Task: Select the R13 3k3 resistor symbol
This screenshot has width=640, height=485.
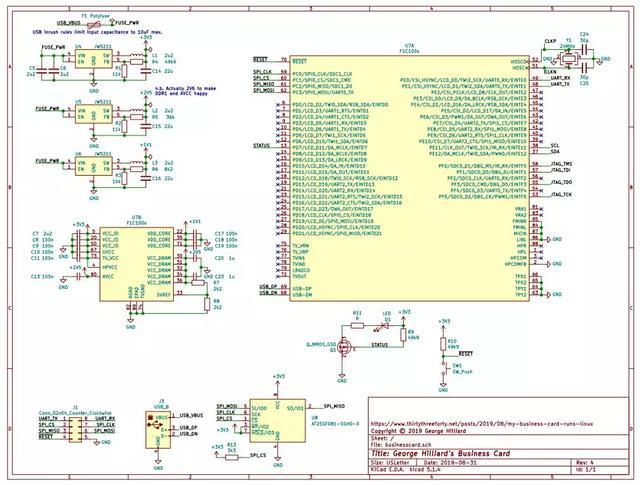Action: tap(231, 457)
